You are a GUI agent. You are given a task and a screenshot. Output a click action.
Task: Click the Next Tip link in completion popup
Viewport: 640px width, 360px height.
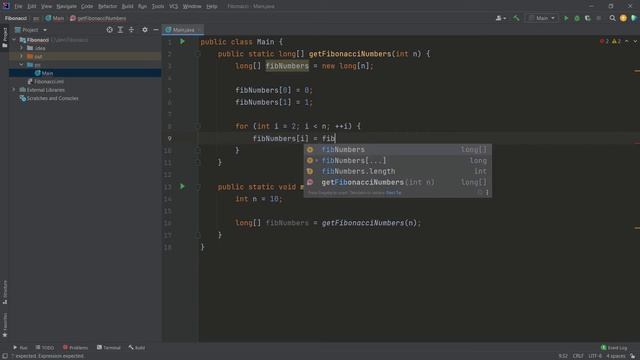click(393, 193)
